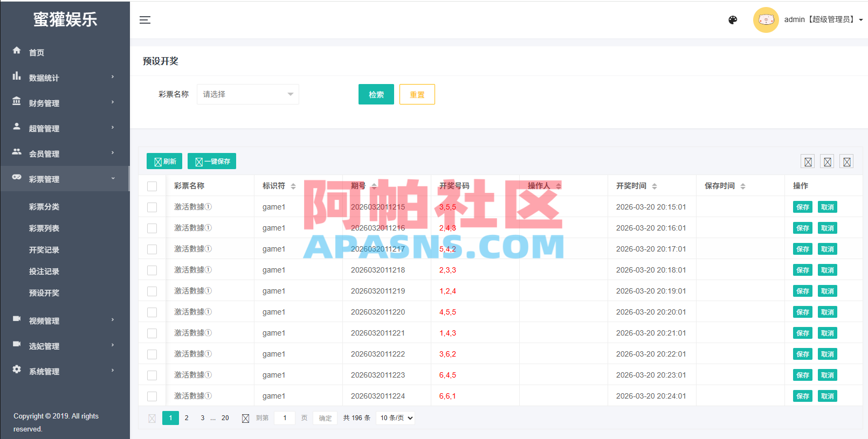Open the 彩票名称 请选择 dropdown

click(248, 94)
